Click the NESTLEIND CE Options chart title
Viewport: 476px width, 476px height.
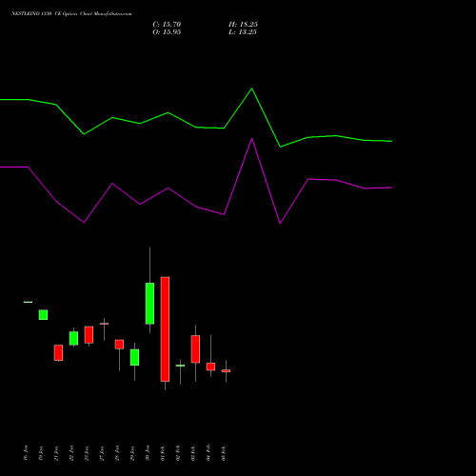(x=71, y=14)
